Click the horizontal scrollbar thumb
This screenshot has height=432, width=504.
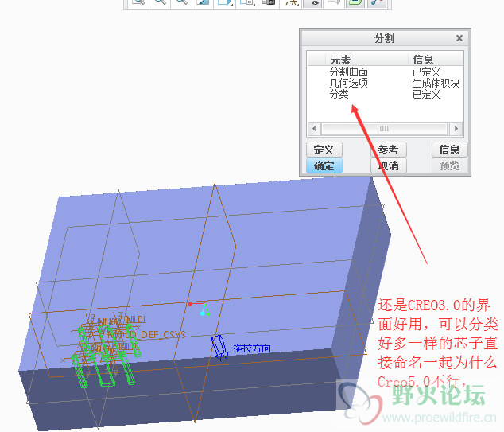tap(385, 129)
